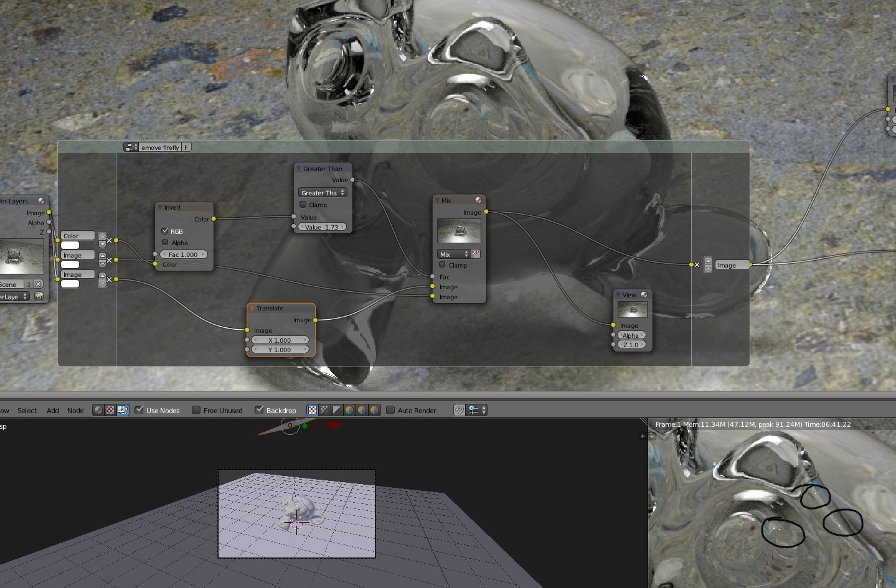Remove the first Image group input socket
The width and height of the screenshot is (896, 588).
pyautogui.click(x=110, y=260)
